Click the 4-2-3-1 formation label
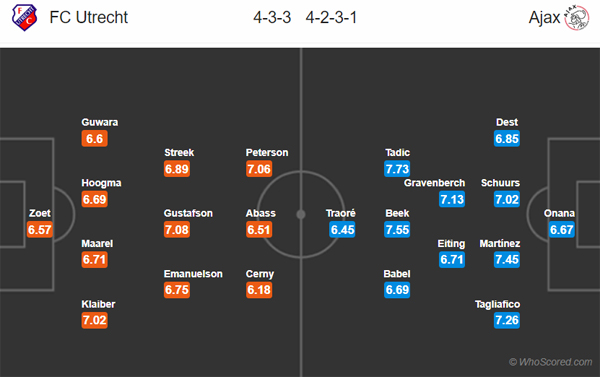The width and height of the screenshot is (600, 377). [331, 18]
